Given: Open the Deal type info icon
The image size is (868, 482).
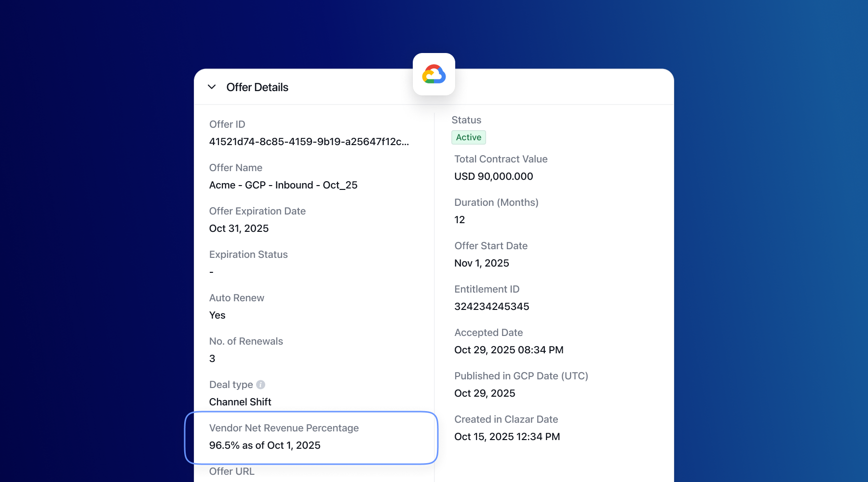Looking at the screenshot, I should (x=260, y=385).
